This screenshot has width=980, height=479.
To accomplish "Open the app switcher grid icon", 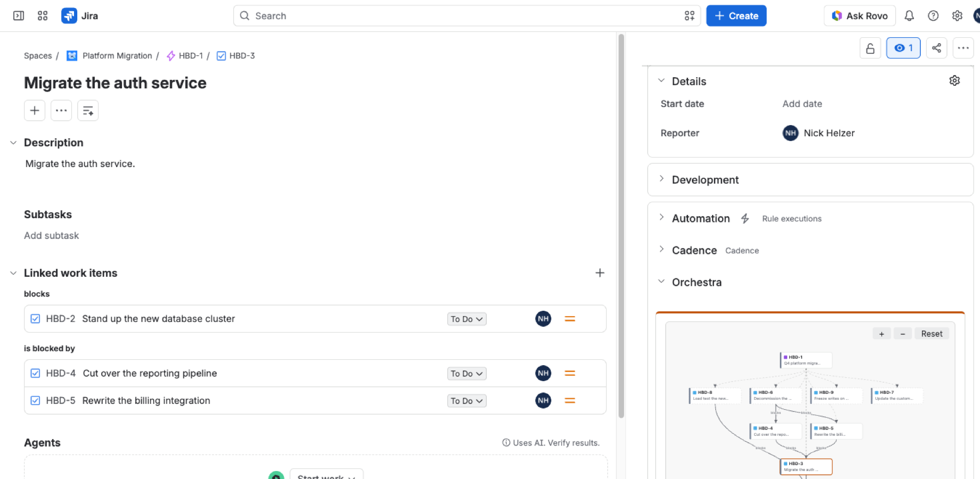I will pos(43,16).
